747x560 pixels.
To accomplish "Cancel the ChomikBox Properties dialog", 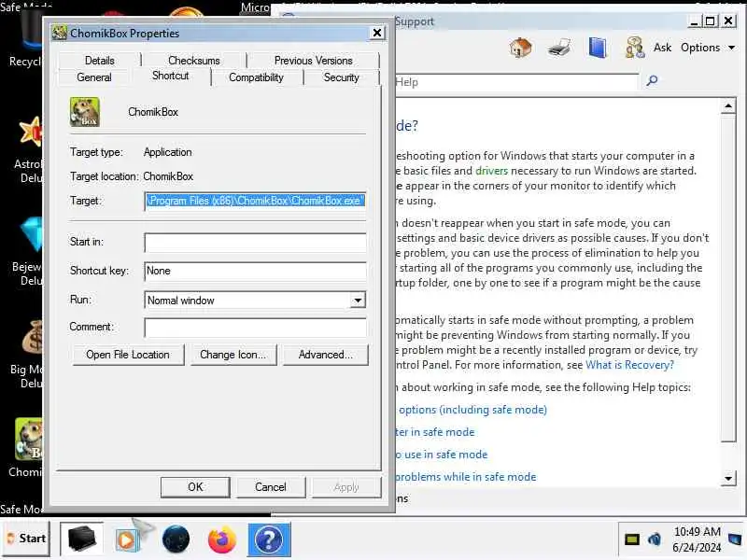I will [271, 487].
